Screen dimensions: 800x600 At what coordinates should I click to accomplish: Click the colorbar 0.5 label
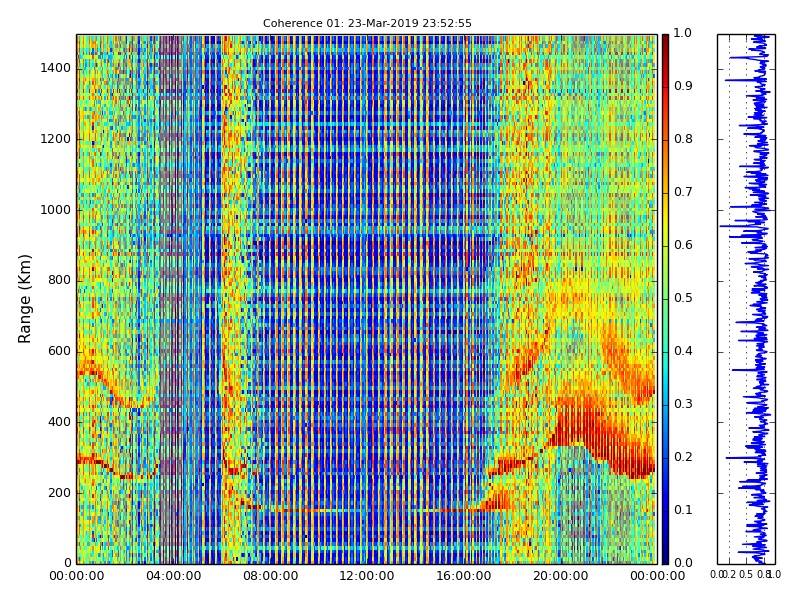point(683,298)
